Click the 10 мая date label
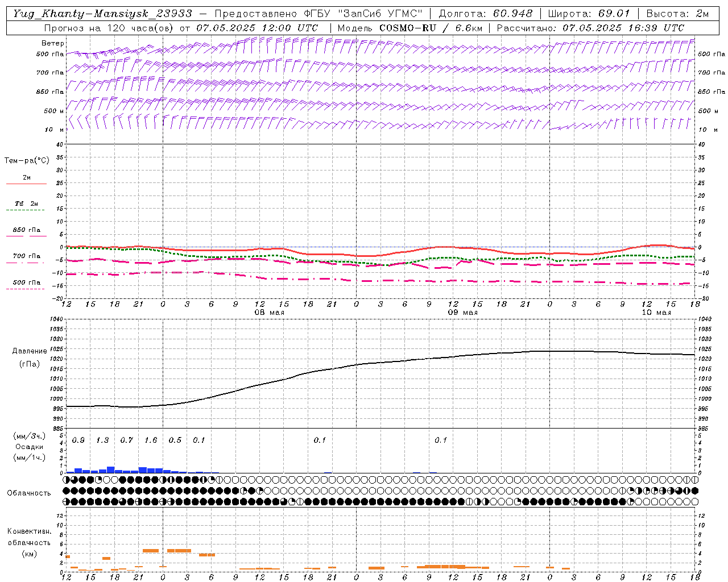 656,313
